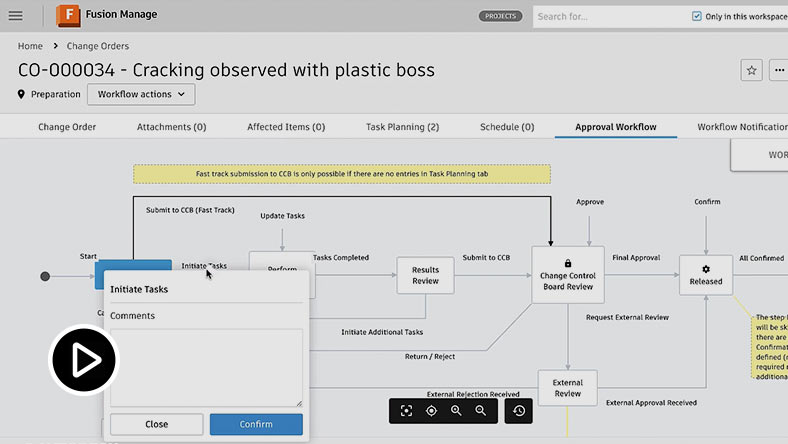Screen dimensions: 788x444
Task: Click the Fusion Manage logo icon
Action: pos(68,16)
